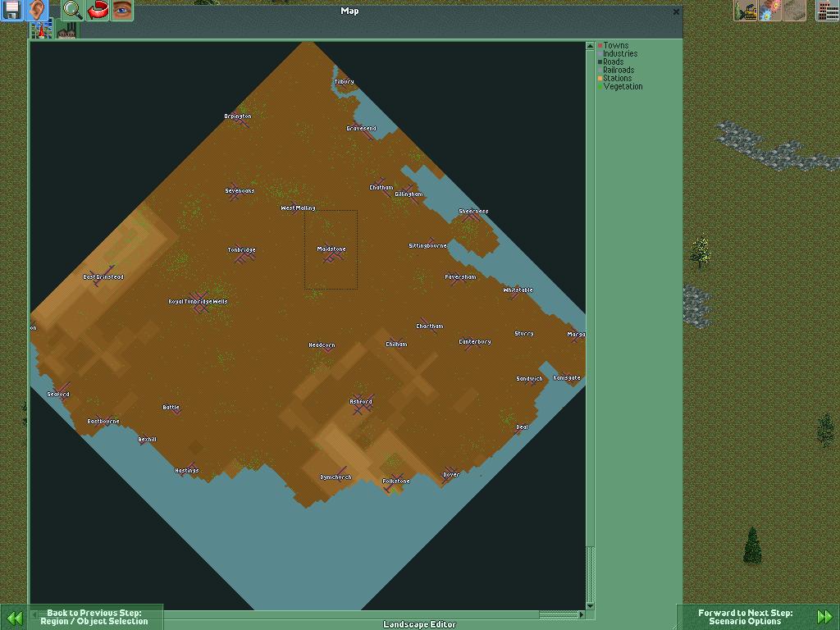The height and width of the screenshot is (630, 840).
Task: Click the greyed-out road construction tool
Action: click(794, 10)
